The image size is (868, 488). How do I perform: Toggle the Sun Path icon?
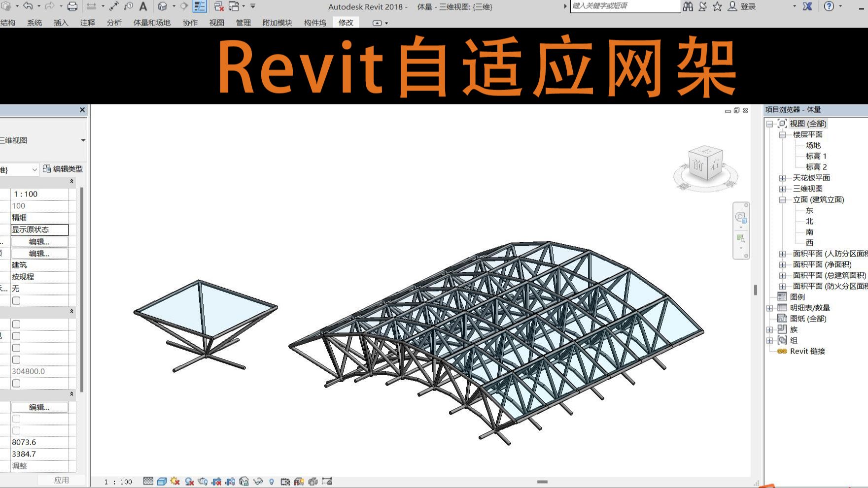[175, 481]
